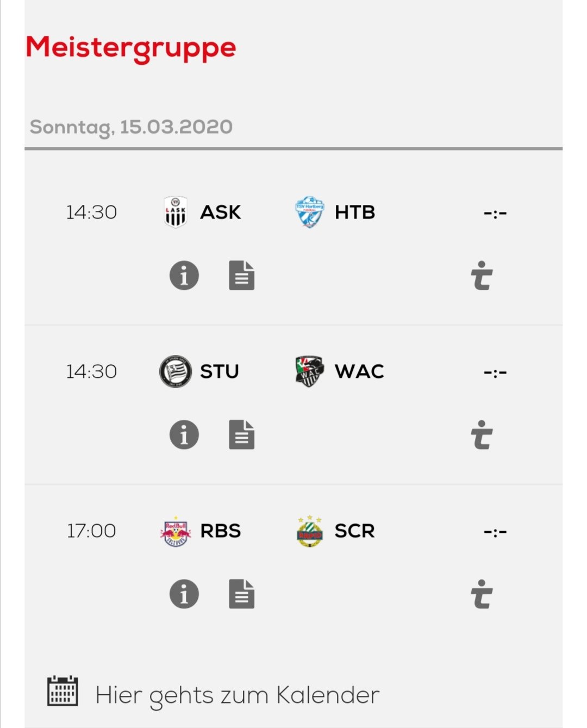
Task: Buy tickets for STU vs WAC match
Action: (x=482, y=434)
